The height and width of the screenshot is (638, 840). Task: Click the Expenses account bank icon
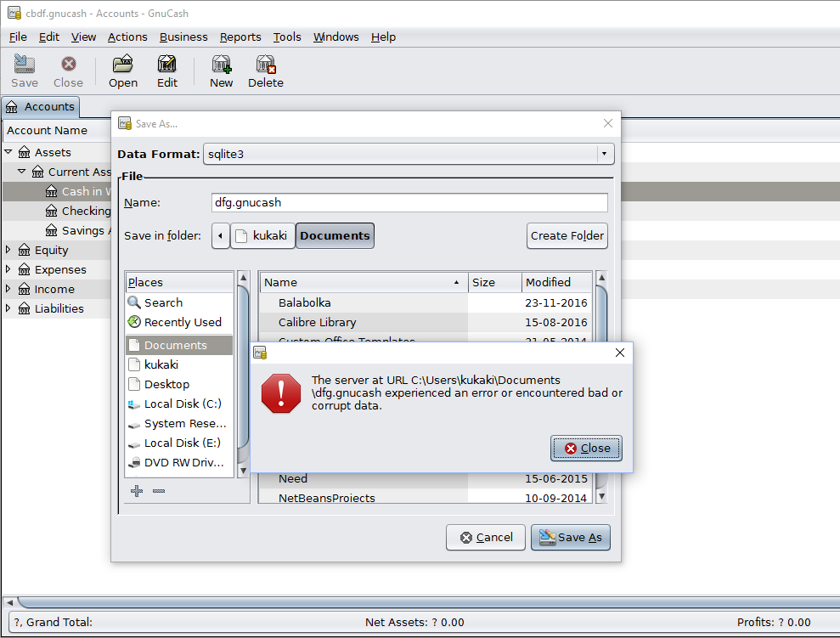[24, 269]
